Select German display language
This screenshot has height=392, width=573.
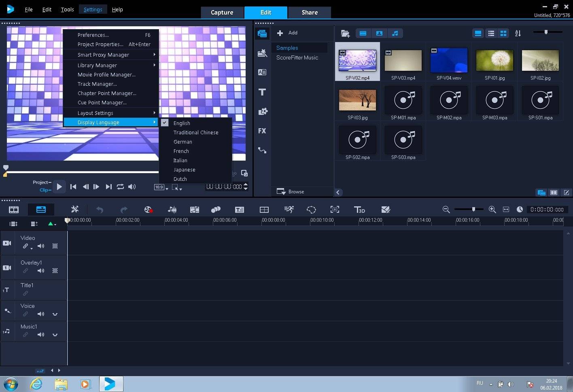(183, 142)
